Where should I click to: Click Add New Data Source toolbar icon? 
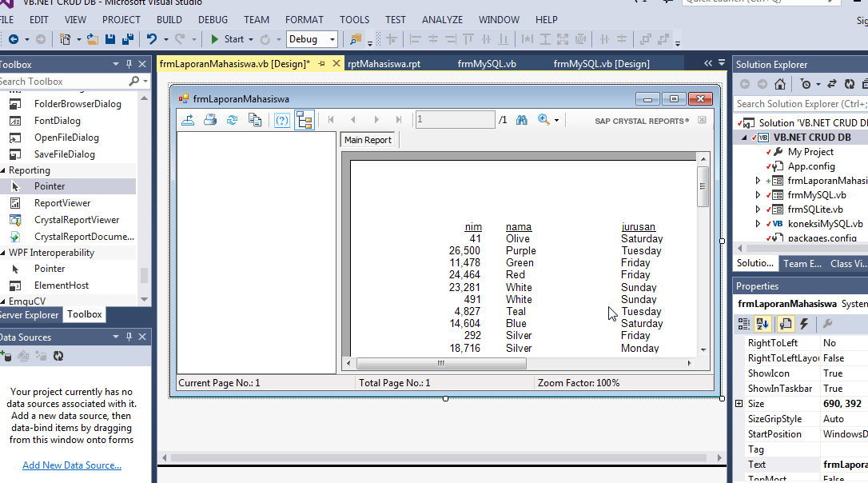6,356
